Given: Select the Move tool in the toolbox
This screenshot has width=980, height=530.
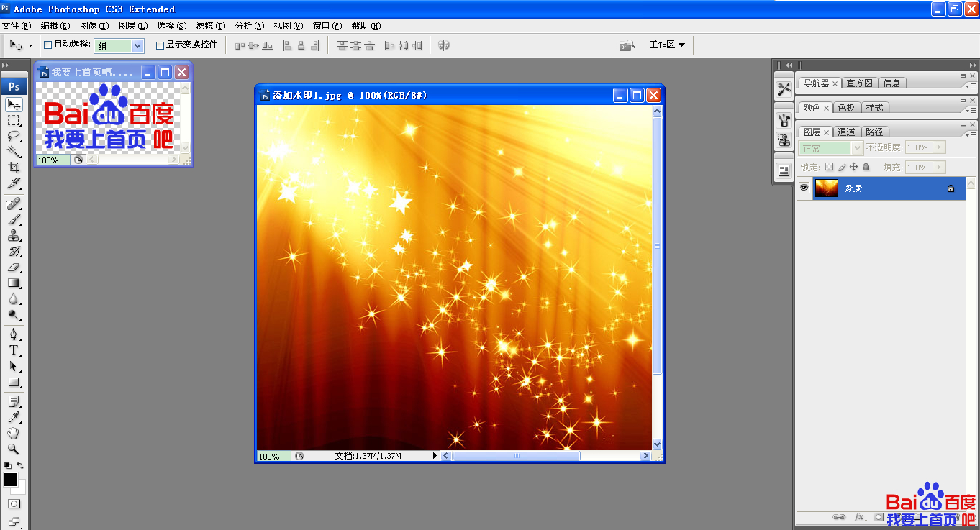Looking at the screenshot, I should pyautogui.click(x=14, y=105).
